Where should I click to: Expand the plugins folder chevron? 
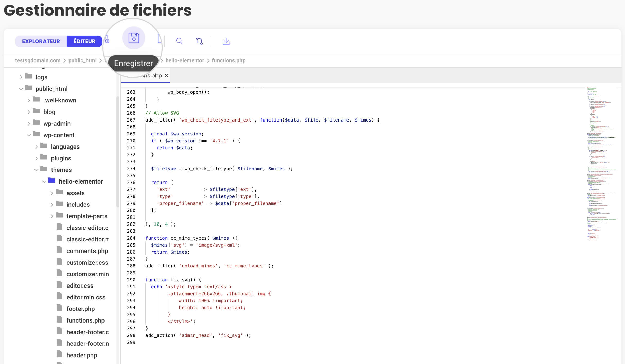[x=36, y=158]
